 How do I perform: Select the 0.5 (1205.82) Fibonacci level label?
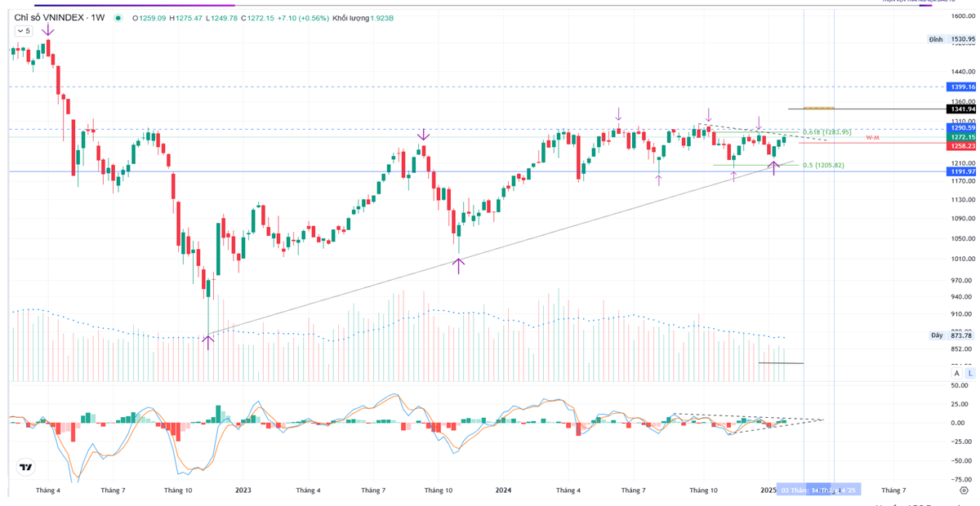823,165
